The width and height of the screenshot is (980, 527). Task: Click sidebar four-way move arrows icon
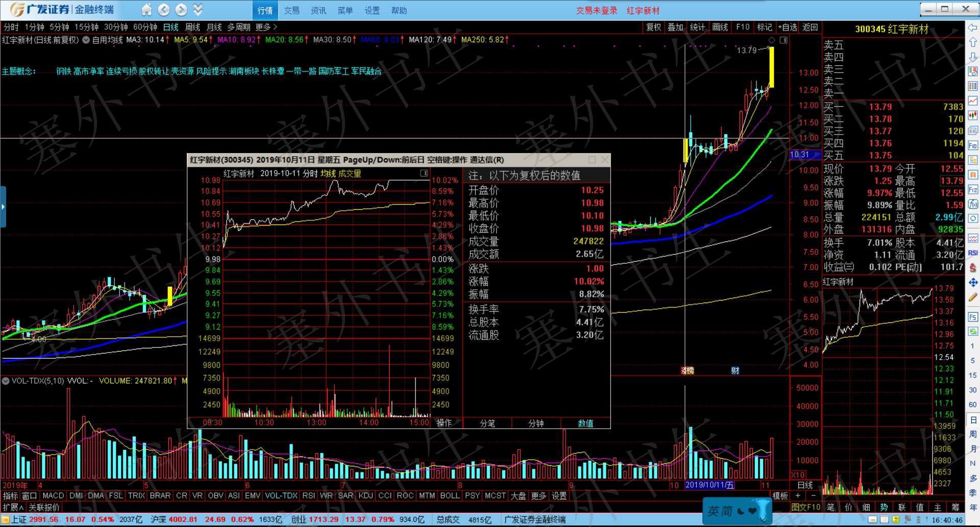coord(973,282)
